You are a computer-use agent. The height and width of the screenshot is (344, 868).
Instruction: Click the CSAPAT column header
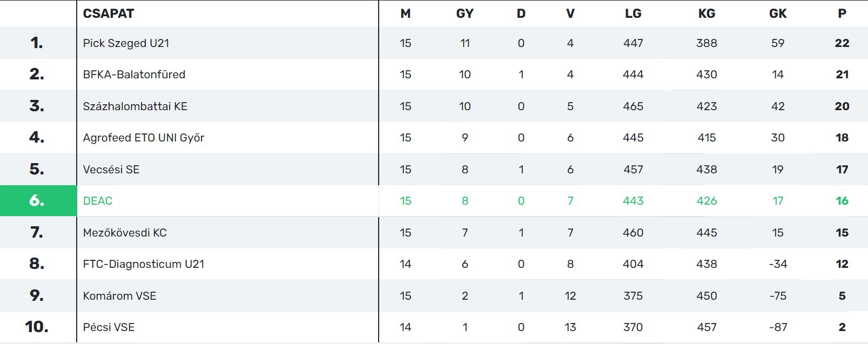(109, 14)
